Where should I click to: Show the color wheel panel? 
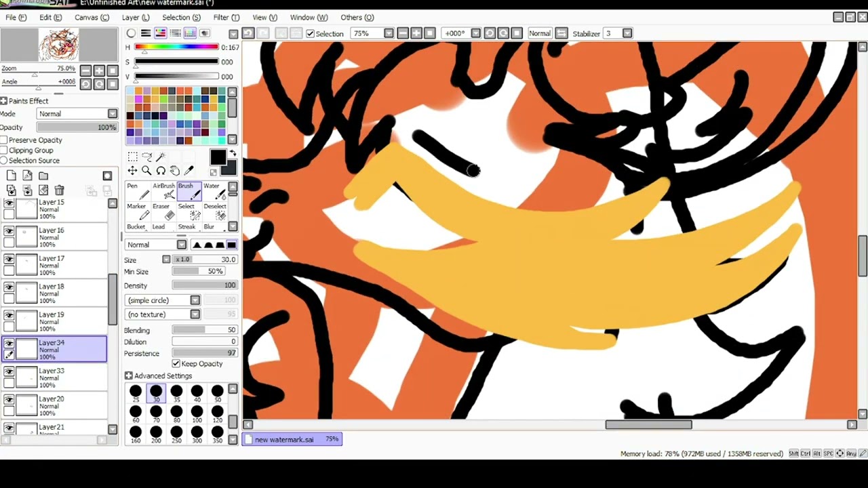coord(131,33)
